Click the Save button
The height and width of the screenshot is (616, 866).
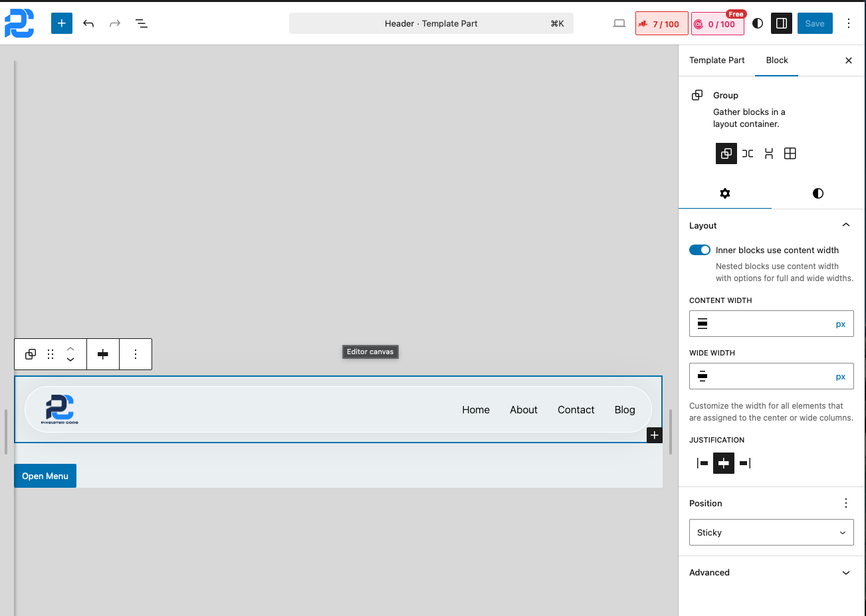tap(815, 23)
